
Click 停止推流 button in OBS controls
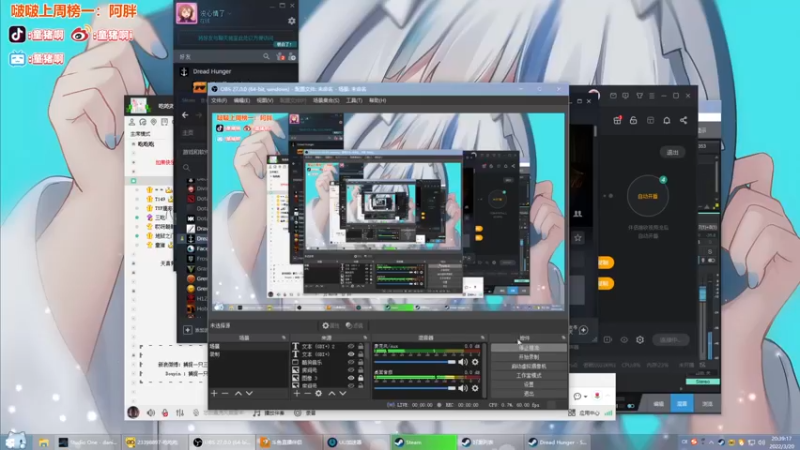pyautogui.click(x=529, y=348)
